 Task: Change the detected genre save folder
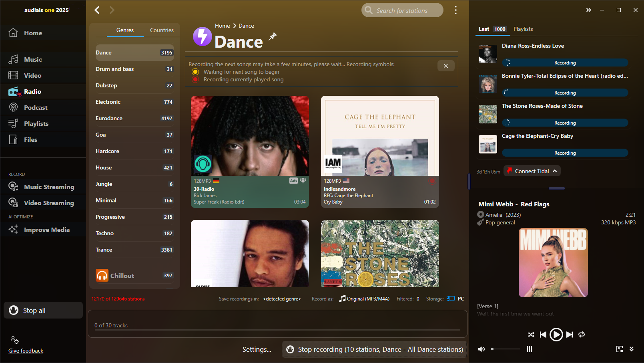pos(282,299)
